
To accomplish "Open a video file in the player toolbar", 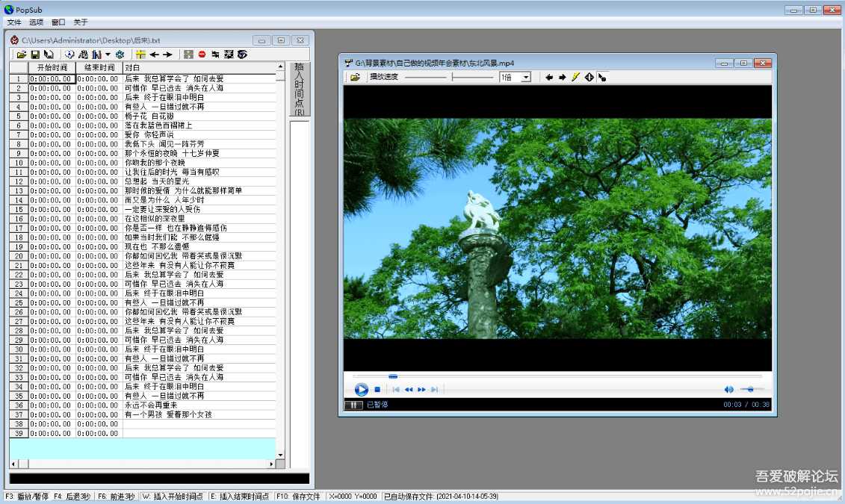I will pyautogui.click(x=354, y=77).
